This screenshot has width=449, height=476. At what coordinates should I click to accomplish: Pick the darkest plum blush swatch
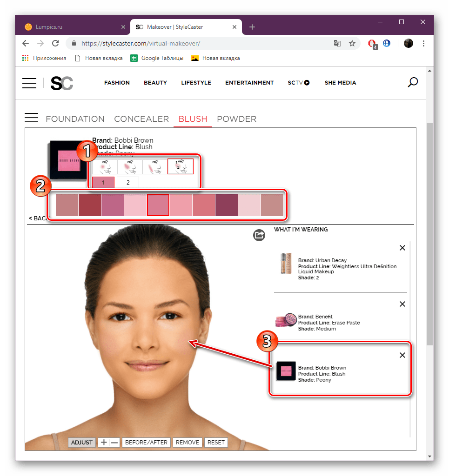[x=226, y=205]
